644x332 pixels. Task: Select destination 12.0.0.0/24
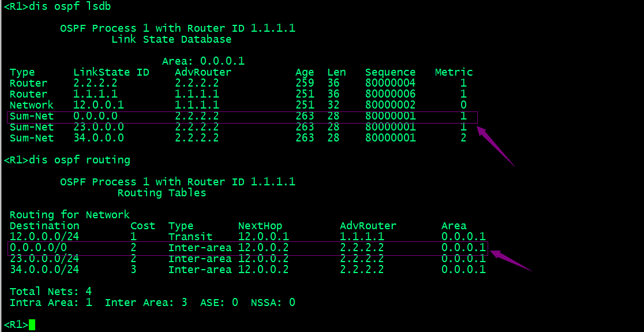click(x=44, y=237)
